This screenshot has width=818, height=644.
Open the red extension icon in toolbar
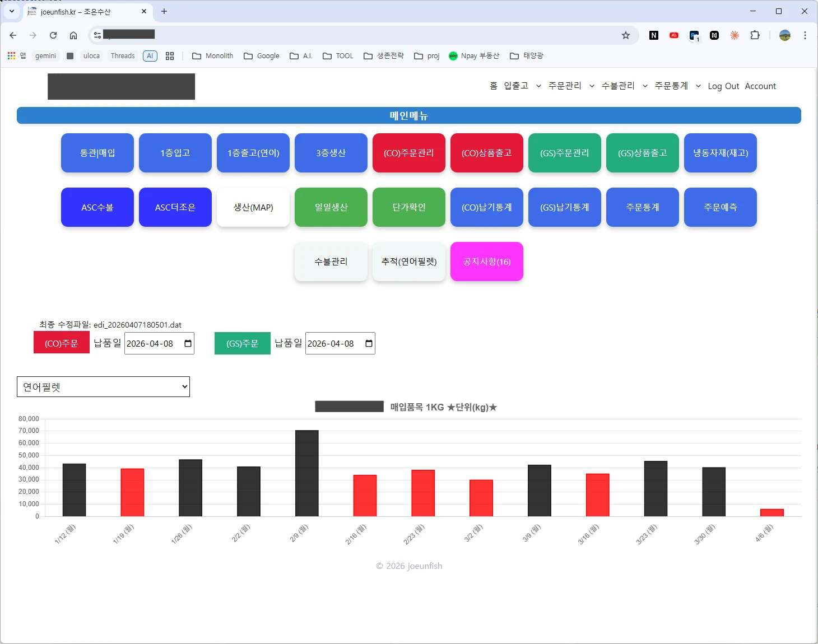pyautogui.click(x=674, y=35)
